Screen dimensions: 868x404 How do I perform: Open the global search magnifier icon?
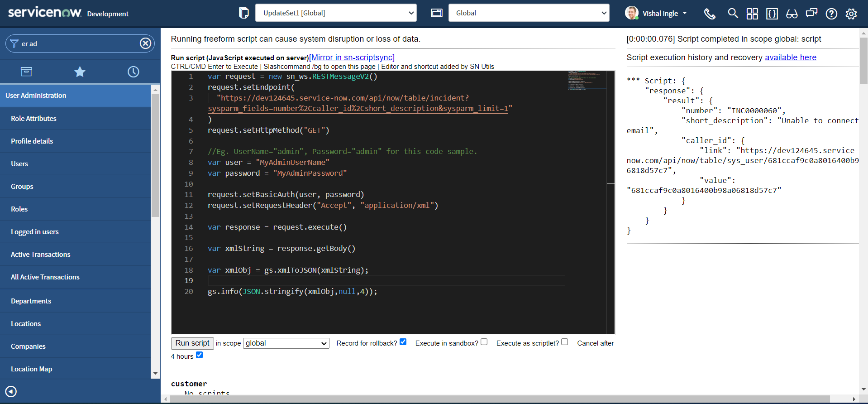tap(733, 14)
